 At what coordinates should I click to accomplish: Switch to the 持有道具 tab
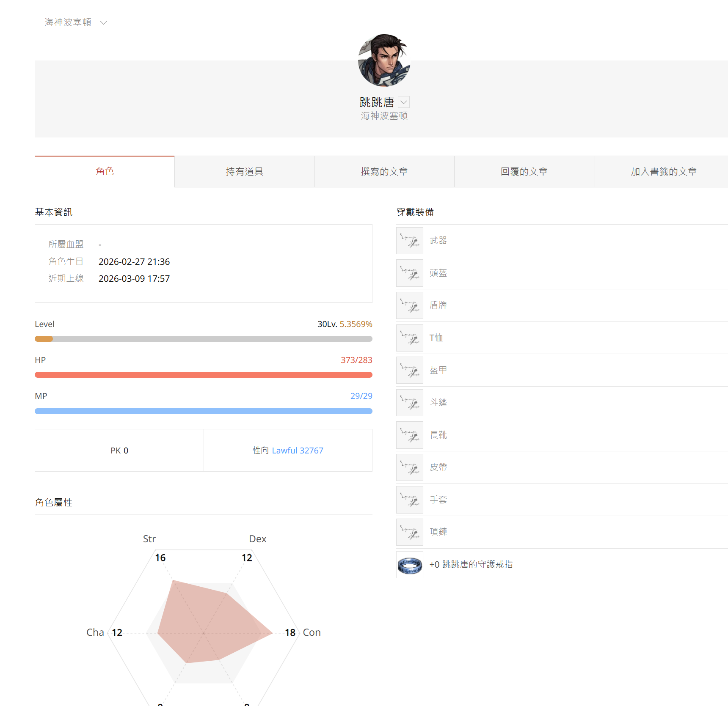tap(244, 172)
